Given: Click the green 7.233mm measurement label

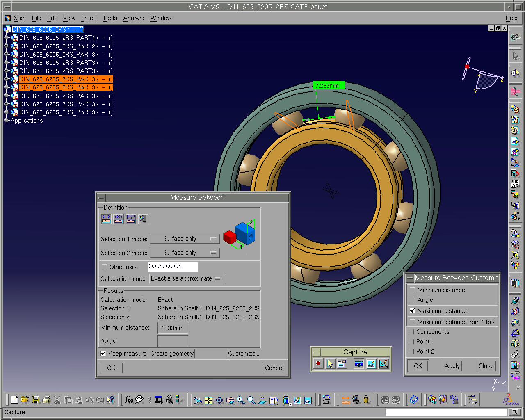Looking at the screenshot, I should pyautogui.click(x=329, y=85).
